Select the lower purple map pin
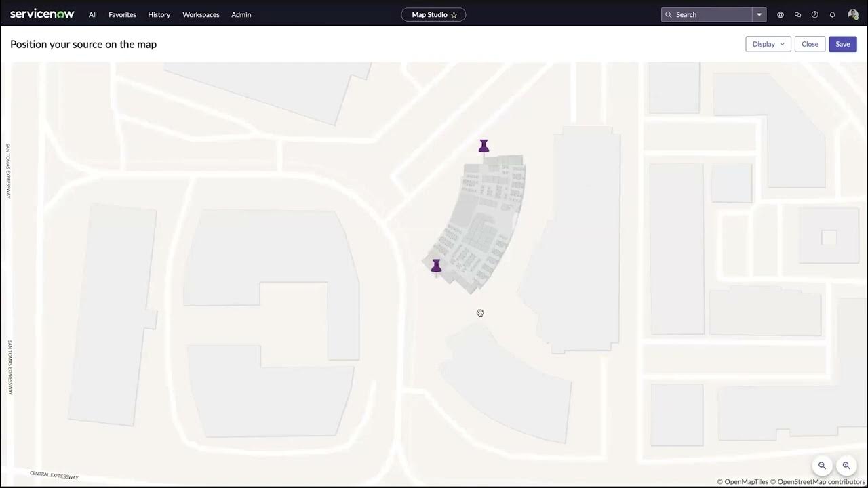This screenshot has width=868, height=488. (x=436, y=265)
